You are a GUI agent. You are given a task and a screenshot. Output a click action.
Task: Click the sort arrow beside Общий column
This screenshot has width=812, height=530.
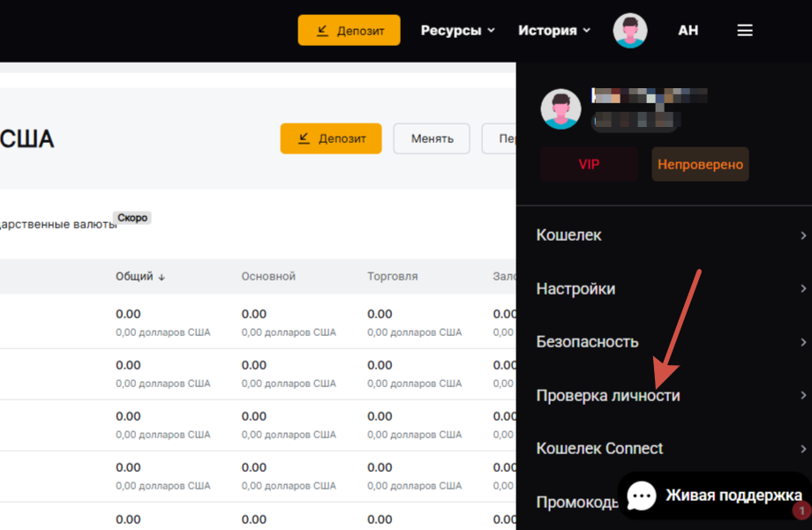tap(162, 277)
